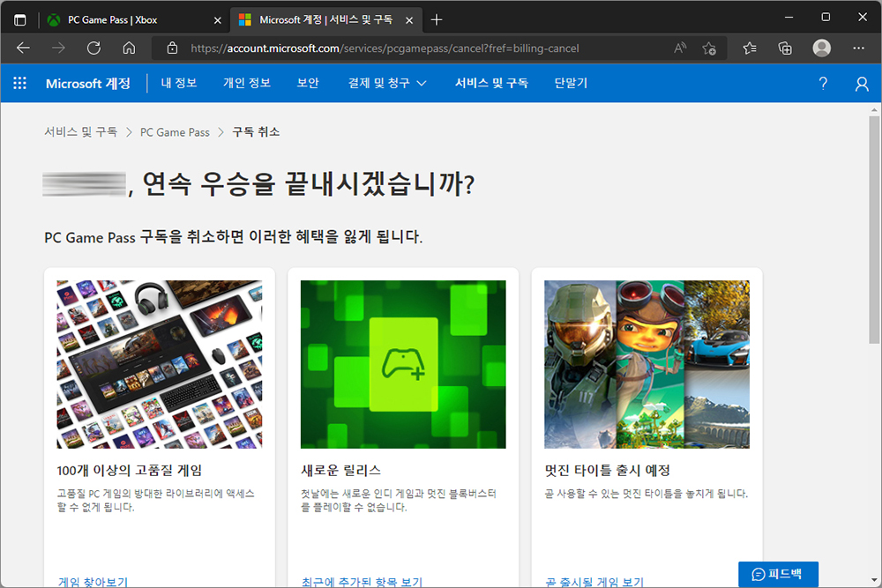Open the 최근에 추가된 항목 보기 link
This screenshot has height=588, width=882.
362,581
